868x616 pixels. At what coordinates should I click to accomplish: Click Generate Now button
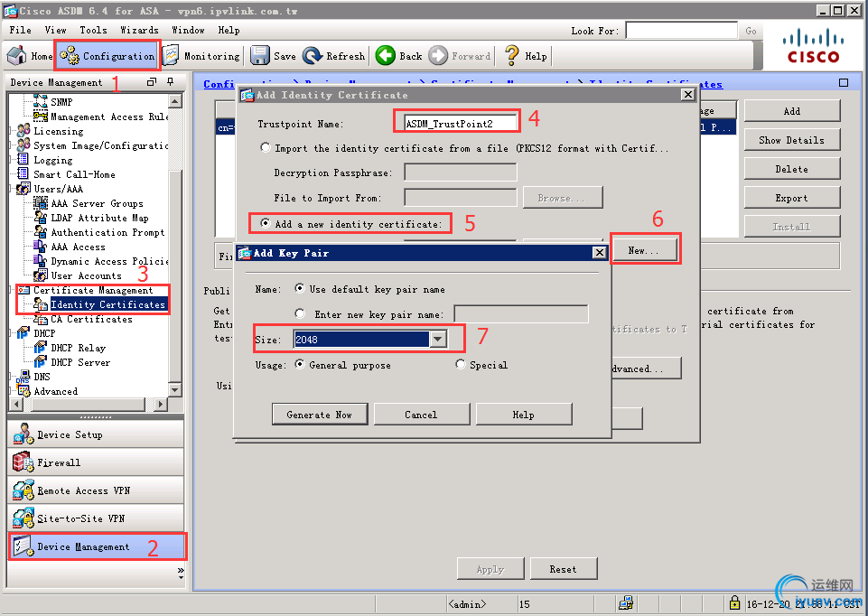[x=320, y=415]
